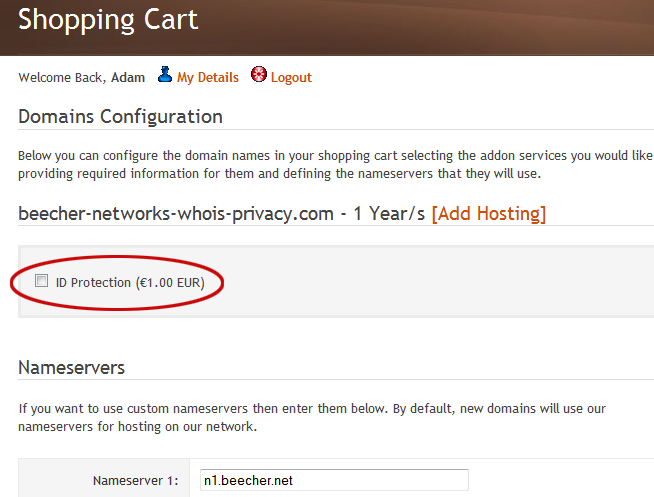
Task: Click the [Add Hosting] link
Action: (488, 213)
